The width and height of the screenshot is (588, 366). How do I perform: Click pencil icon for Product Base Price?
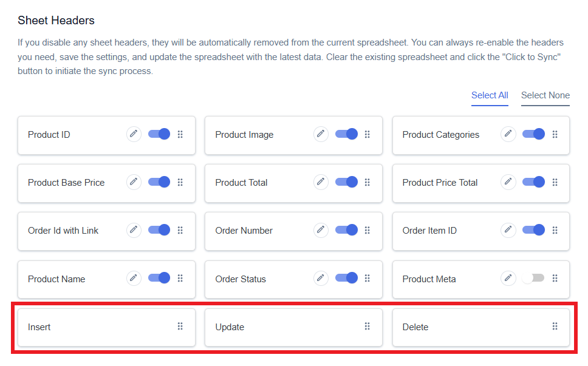[x=134, y=182]
